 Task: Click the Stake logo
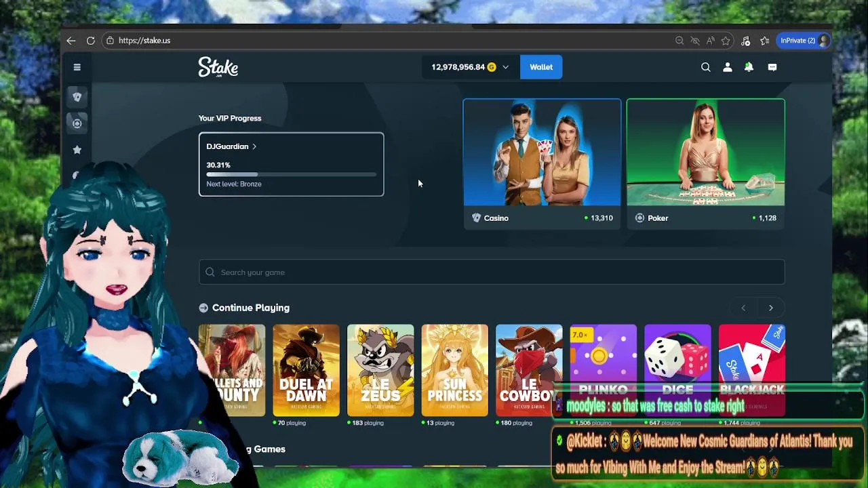click(218, 67)
